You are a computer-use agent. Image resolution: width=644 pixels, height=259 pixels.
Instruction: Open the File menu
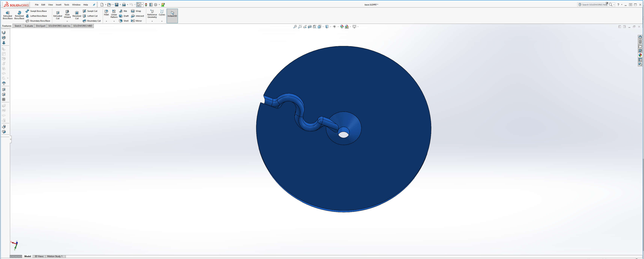click(37, 5)
